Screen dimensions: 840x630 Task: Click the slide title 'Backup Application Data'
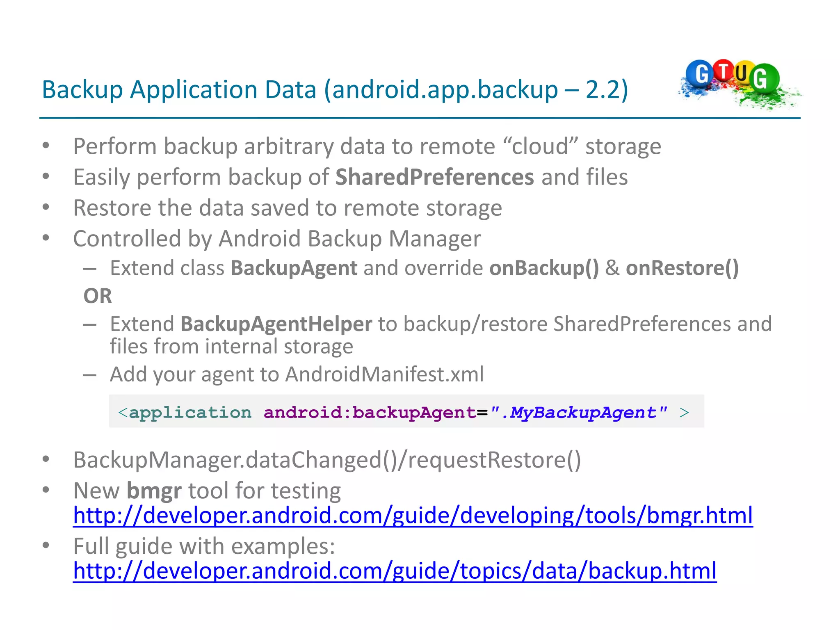[x=179, y=89]
